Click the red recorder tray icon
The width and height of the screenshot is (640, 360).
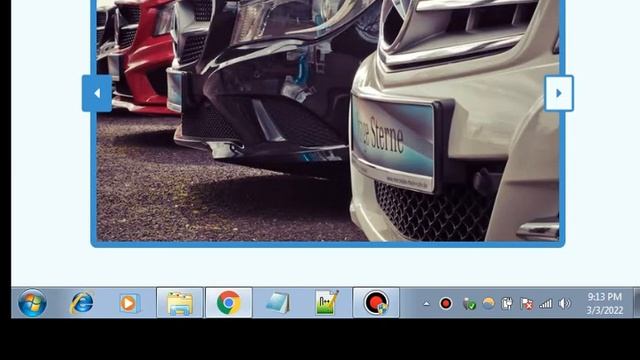click(x=446, y=304)
